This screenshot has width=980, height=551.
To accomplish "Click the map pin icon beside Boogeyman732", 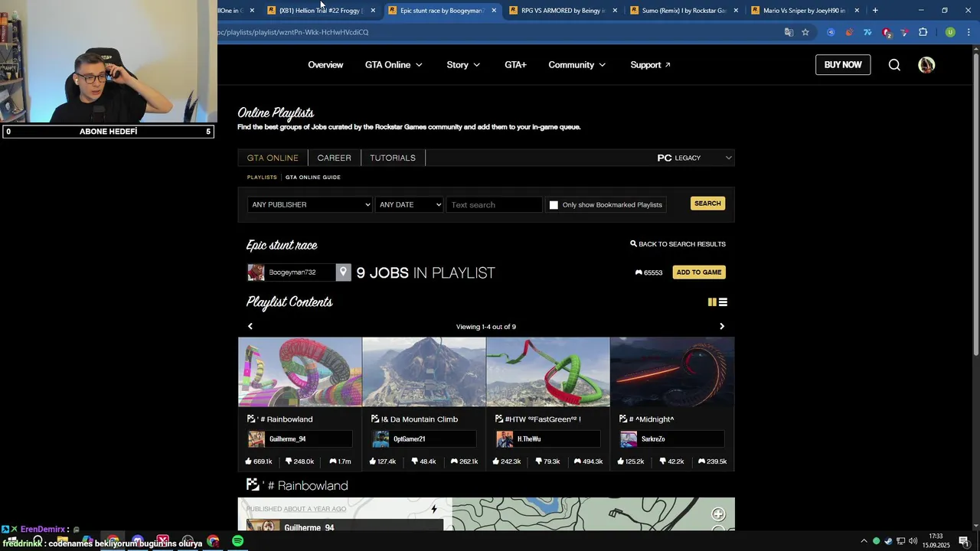I will 343,272.
